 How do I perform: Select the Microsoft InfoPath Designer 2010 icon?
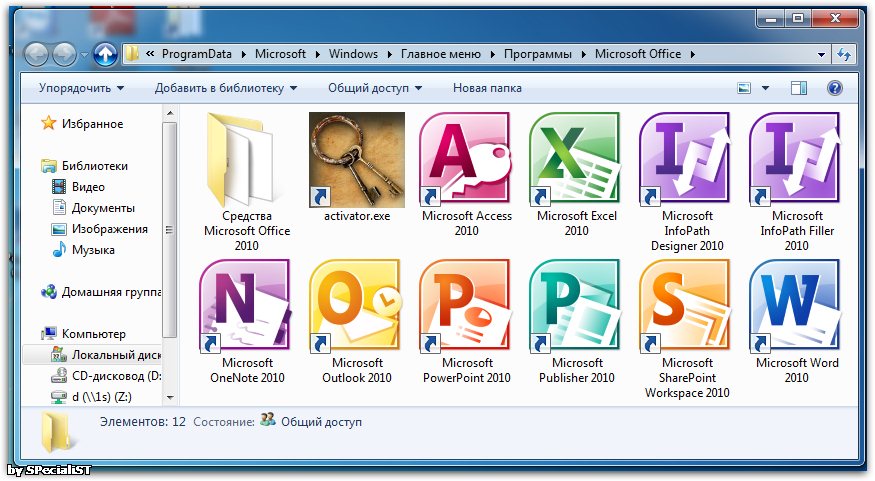[x=687, y=160]
